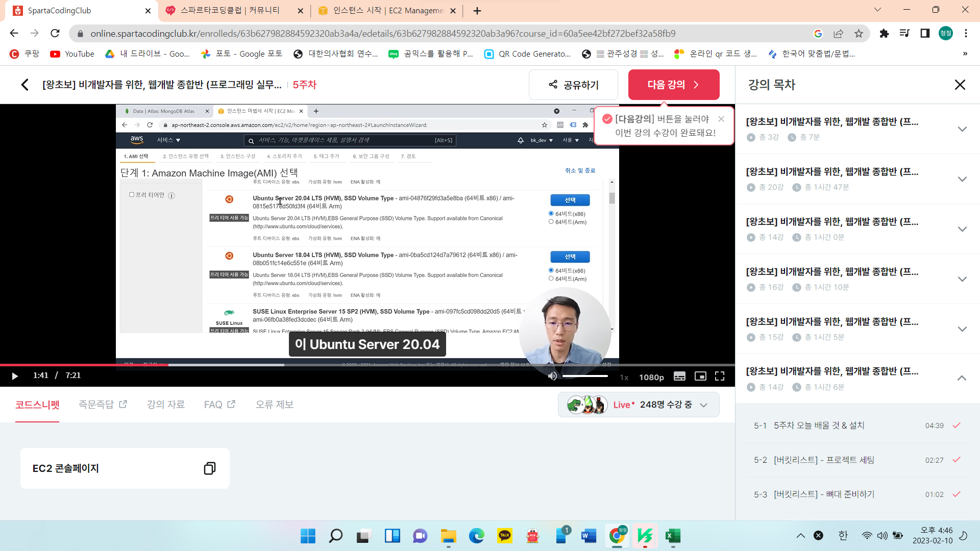The image size is (980, 551).
Task: Open lesson 5-3 뼈대 준비하기
Action: point(857,494)
